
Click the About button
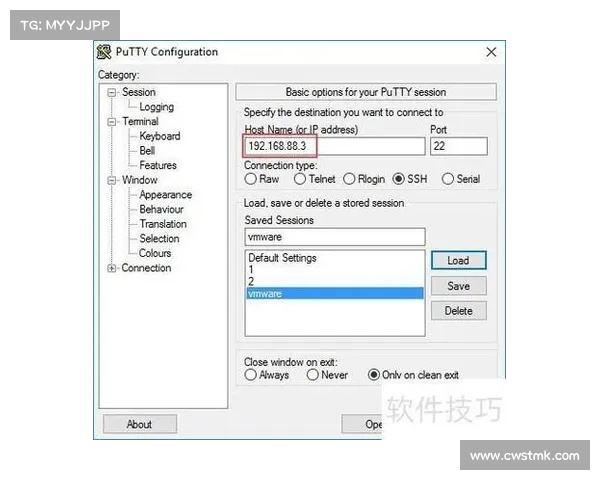pyautogui.click(x=140, y=424)
